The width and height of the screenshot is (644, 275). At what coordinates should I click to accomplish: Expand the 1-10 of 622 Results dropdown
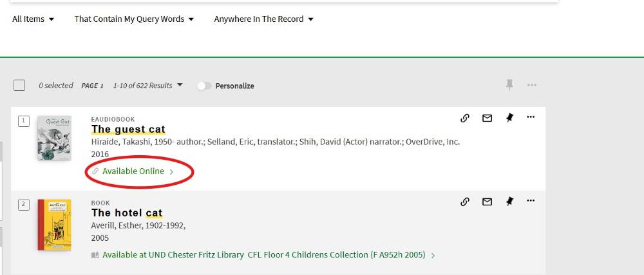(x=147, y=86)
